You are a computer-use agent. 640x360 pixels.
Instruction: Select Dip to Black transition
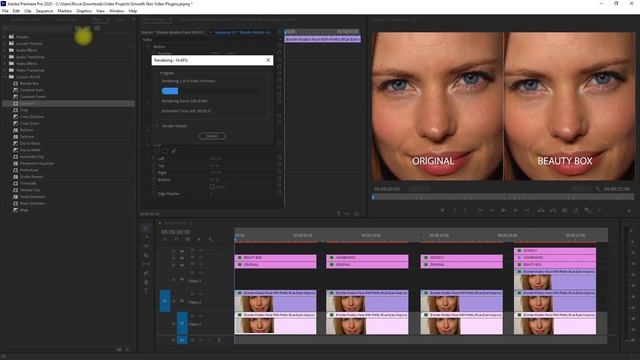point(30,143)
